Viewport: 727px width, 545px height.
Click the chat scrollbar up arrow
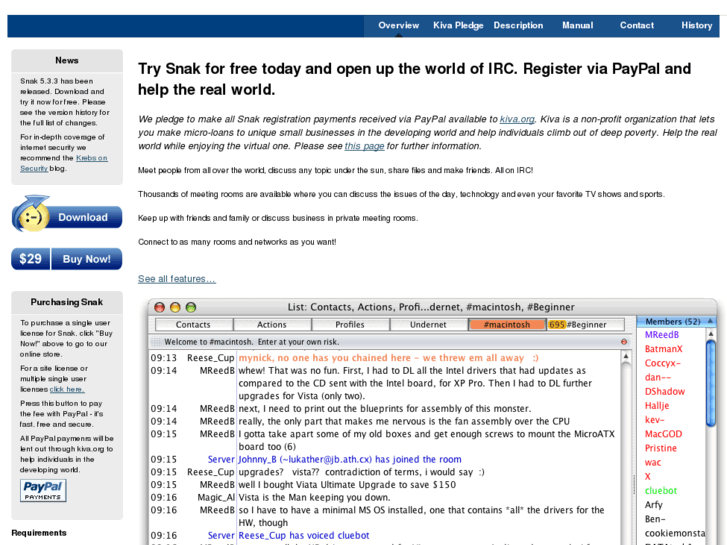pyautogui.click(x=626, y=357)
